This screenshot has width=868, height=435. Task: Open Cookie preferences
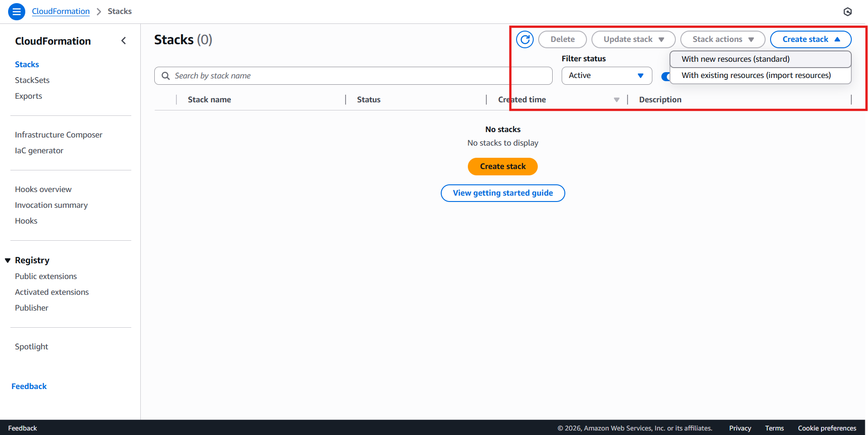click(827, 428)
